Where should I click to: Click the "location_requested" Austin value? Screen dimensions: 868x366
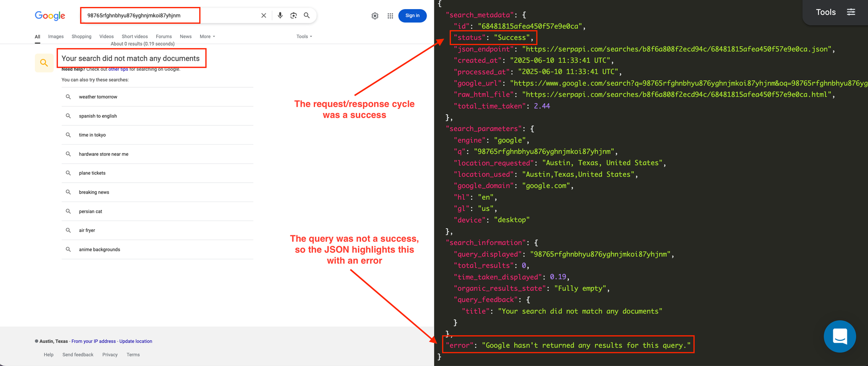(x=602, y=163)
